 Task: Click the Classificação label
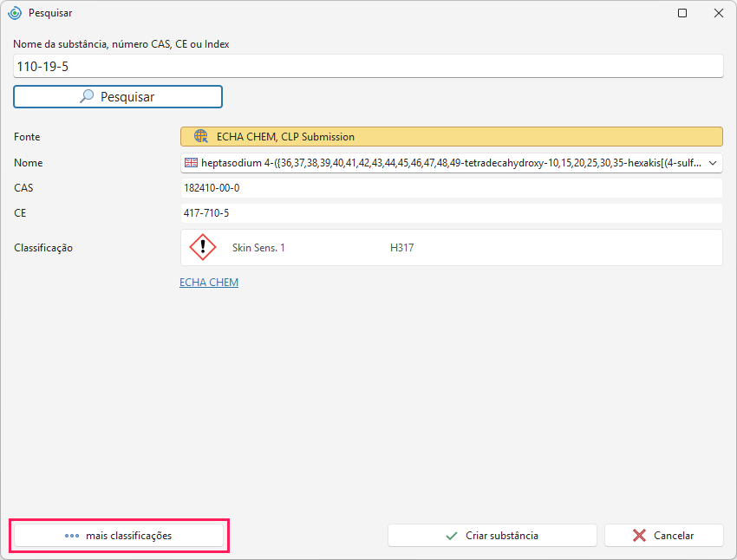[x=43, y=248]
